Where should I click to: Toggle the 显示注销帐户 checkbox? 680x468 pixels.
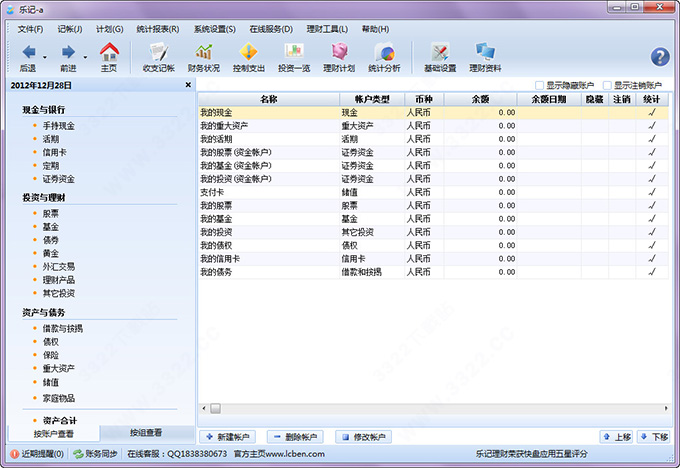(607, 86)
